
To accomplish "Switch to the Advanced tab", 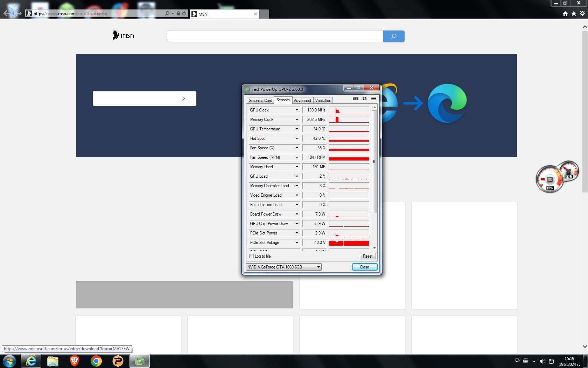I will (x=302, y=101).
